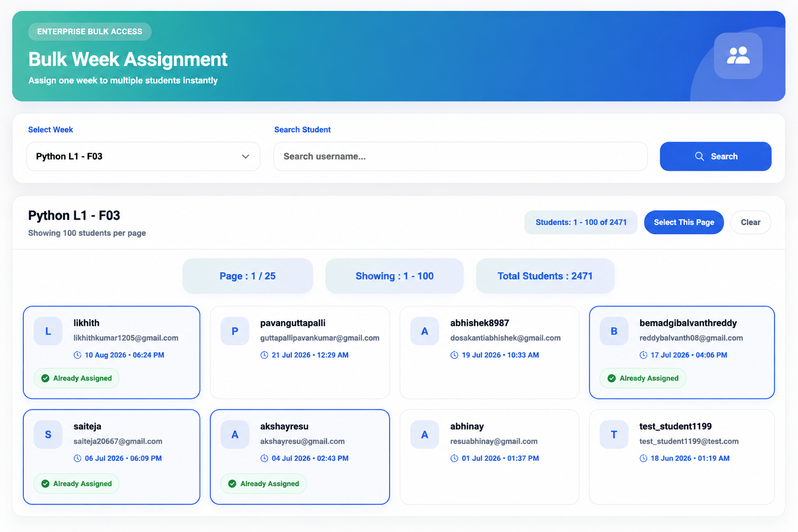Click the Clear button

(x=750, y=222)
